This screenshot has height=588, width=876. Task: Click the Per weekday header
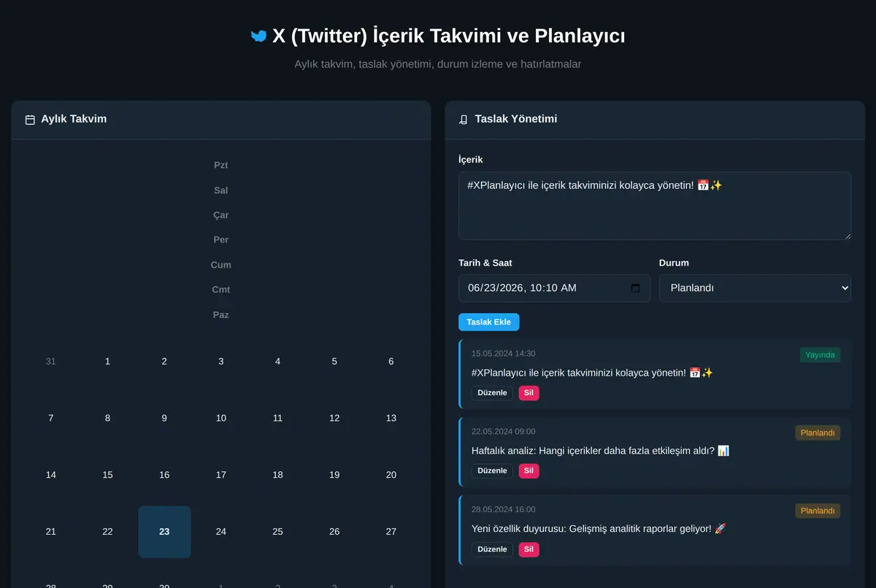click(221, 240)
